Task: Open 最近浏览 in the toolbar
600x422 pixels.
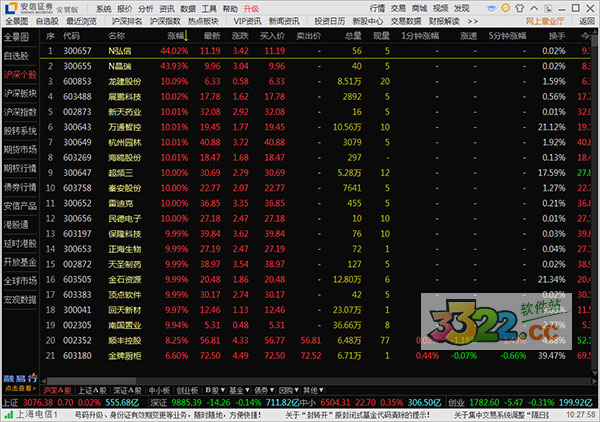Action: 81,21
